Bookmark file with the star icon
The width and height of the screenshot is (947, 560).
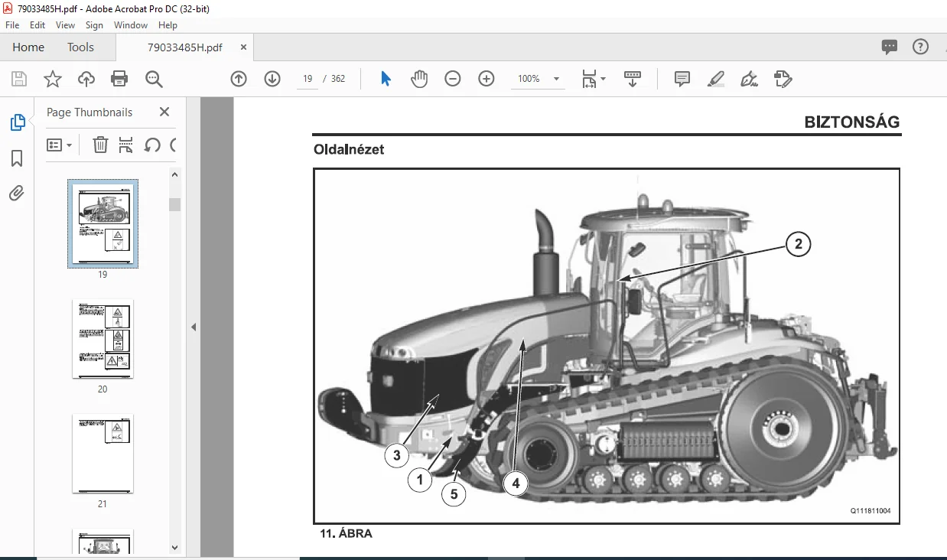coord(52,79)
